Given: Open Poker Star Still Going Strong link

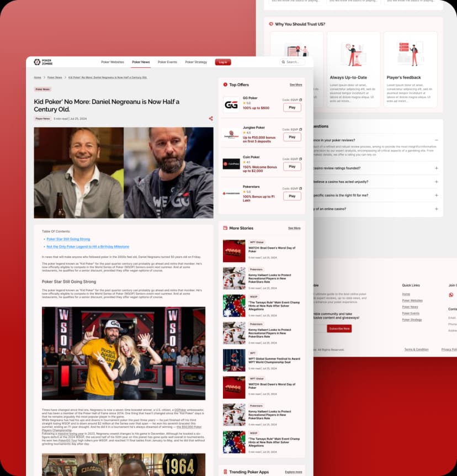Looking at the screenshot, I should coord(68,239).
